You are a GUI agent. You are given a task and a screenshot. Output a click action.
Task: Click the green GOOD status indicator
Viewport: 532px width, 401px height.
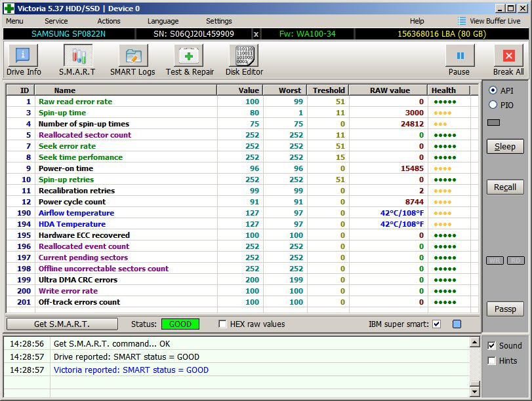[180, 324]
